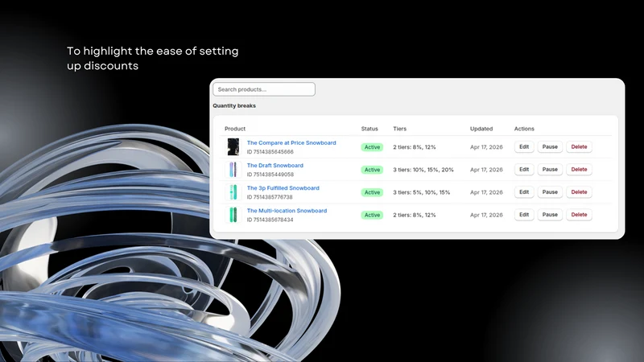
Task: Edit The Compare at Price Snowboard breaks
Action: coord(524,147)
